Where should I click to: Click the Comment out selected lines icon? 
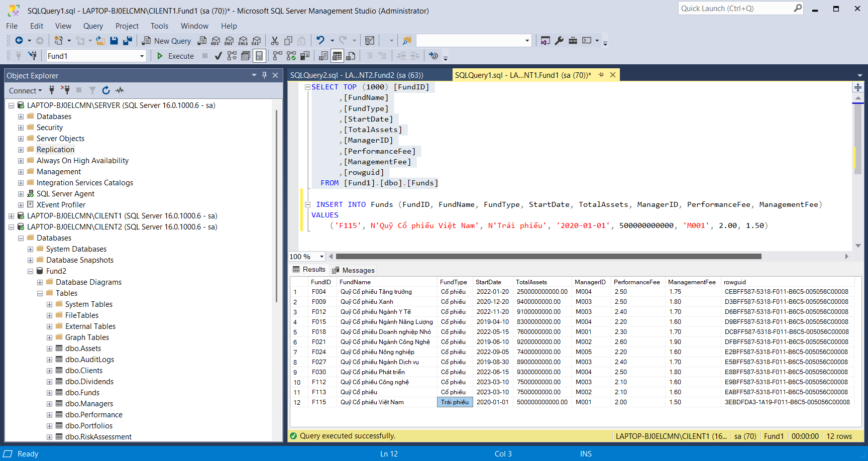370,56
